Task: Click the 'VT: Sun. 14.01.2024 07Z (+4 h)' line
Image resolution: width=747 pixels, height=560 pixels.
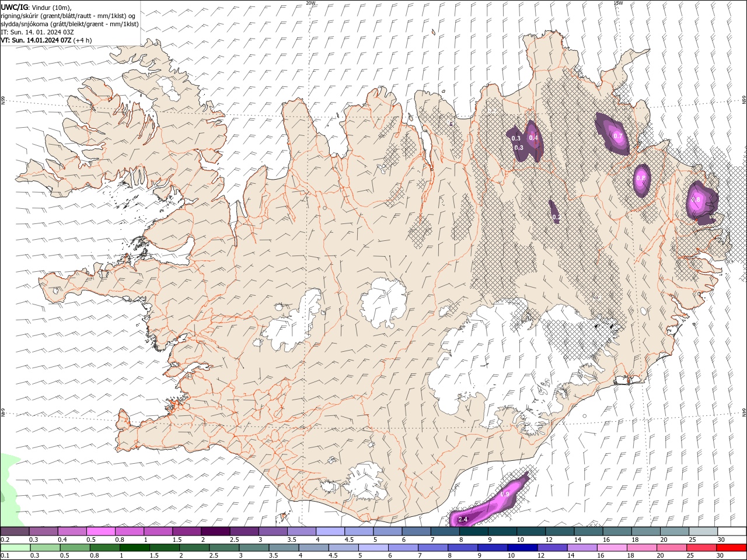Action: (x=46, y=40)
